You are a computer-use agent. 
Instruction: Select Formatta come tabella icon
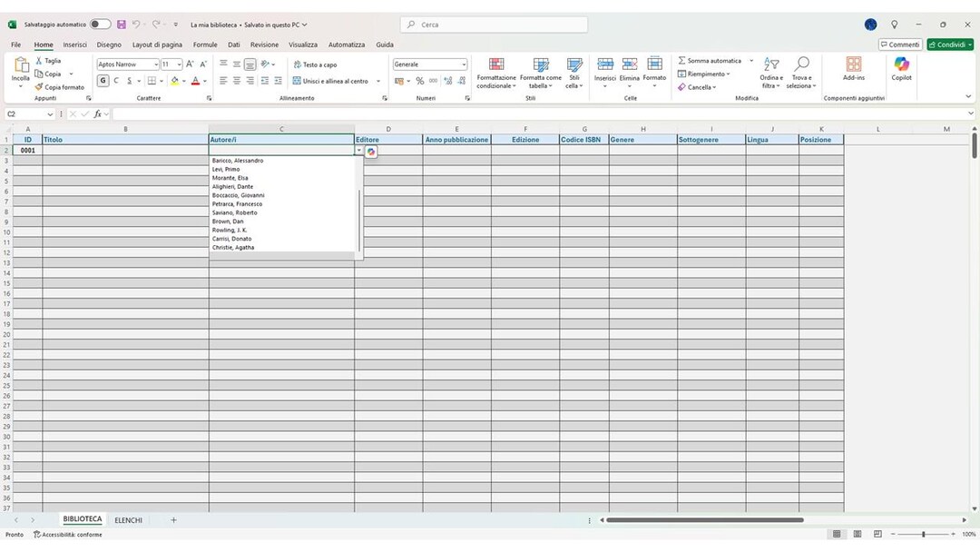tap(541, 64)
